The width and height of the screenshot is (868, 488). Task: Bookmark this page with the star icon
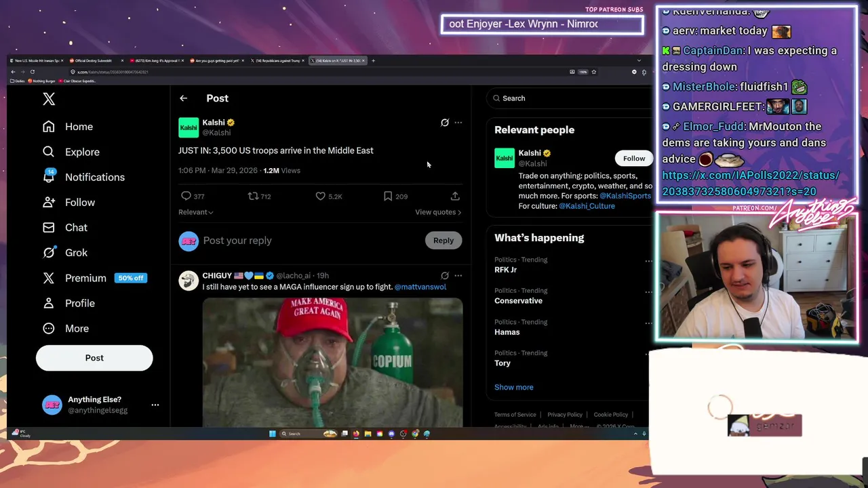[x=594, y=72]
